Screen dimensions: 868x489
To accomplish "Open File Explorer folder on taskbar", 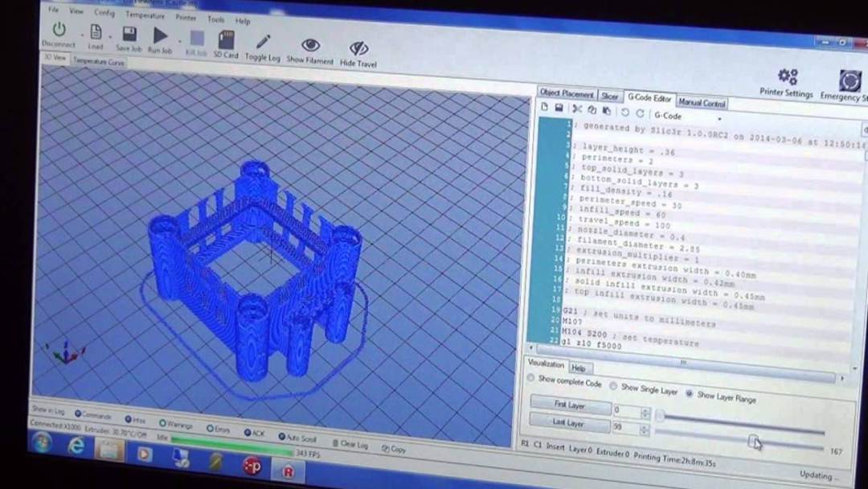I will click(109, 450).
